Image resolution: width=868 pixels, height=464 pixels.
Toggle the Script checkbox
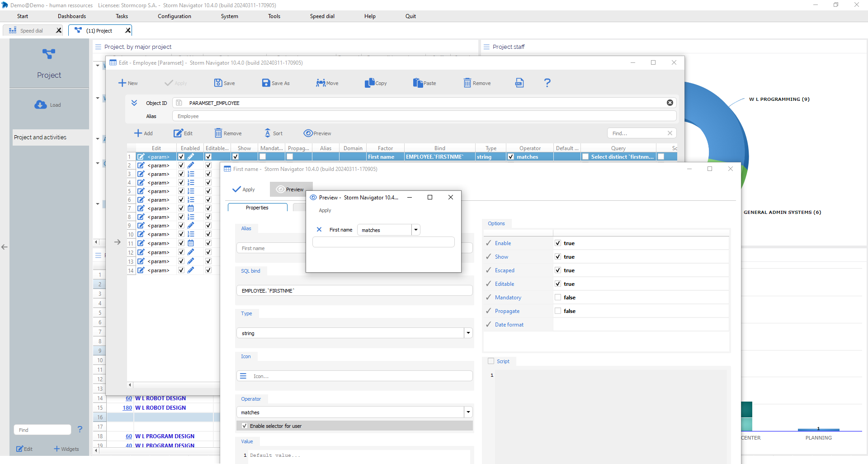pyautogui.click(x=491, y=361)
